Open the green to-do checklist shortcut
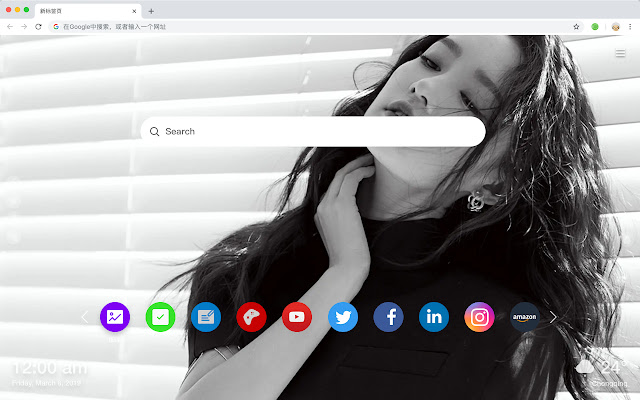The width and height of the screenshot is (640, 400). pos(160,317)
